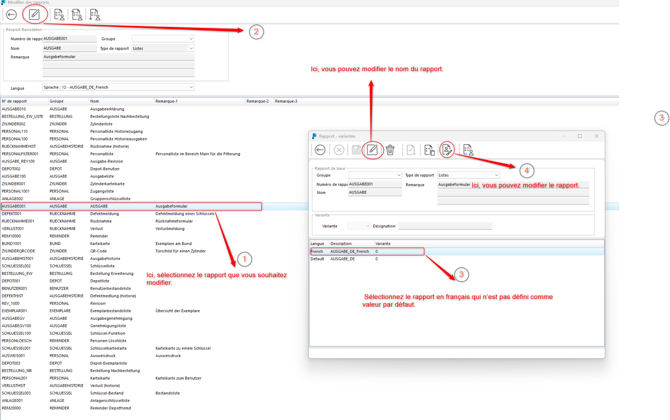Click the edit pencil icon in main toolbar
670x420 pixels.
(35, 16)
